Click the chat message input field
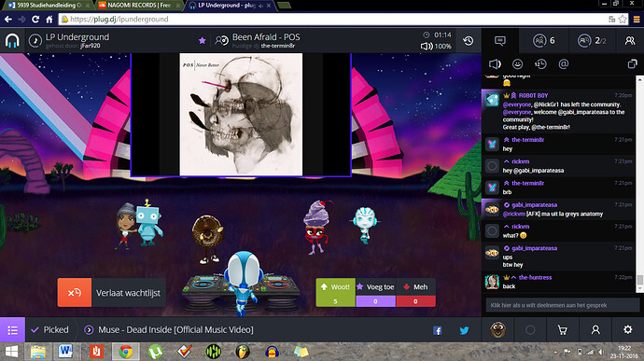This screenshot has width=644, height=361. point(562,305)
